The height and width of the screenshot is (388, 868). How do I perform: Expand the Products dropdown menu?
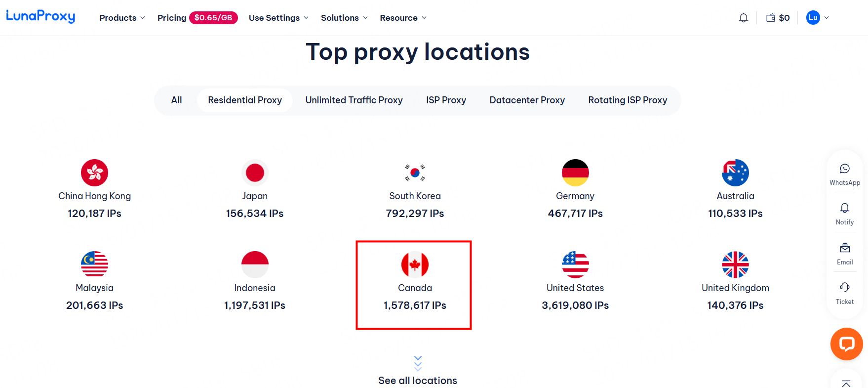point(122,18)
